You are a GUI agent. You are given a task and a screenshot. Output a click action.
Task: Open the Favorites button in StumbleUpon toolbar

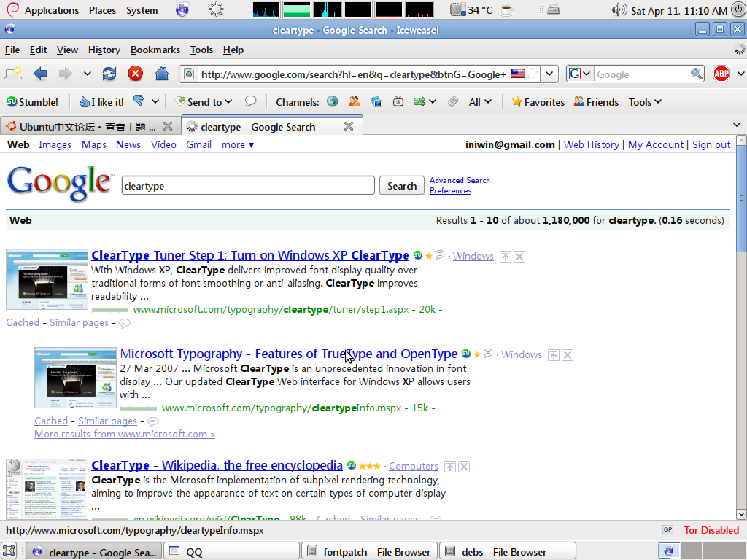(x=538, y=102)
